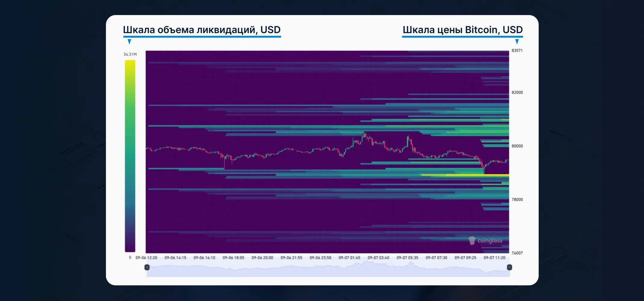This screenshot has width=644, height=301.
Task: Click the 09-07 07:30 time label
Action: click(436, 258)
